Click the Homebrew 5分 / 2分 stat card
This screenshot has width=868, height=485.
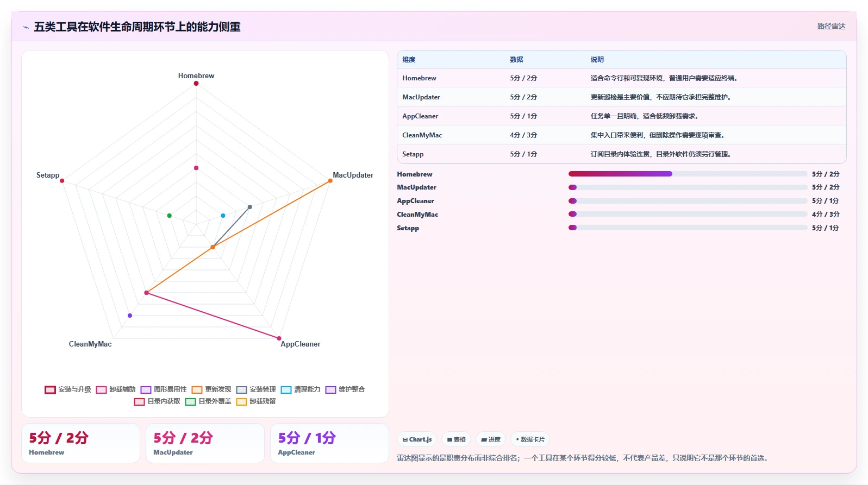click(x=80, y=443)
